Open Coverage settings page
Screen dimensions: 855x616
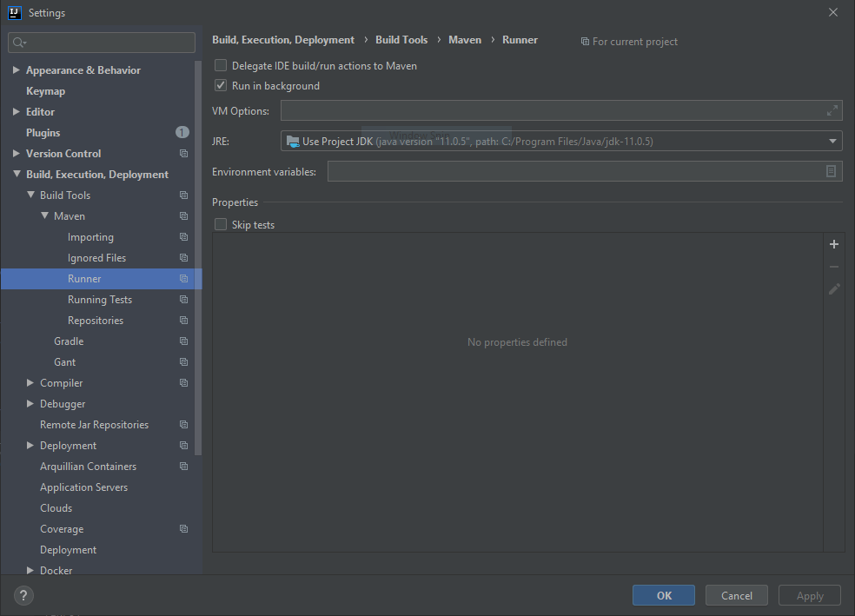pos(62,529)
